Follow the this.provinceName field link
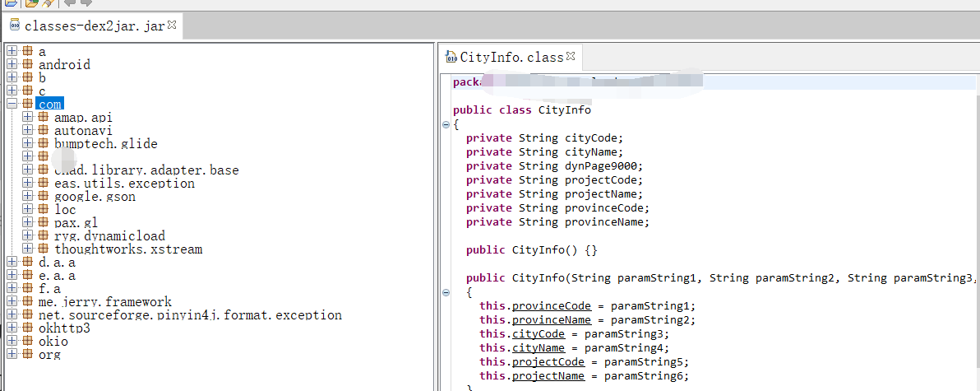The height and width of the screenshot is (391, 980). coord(551,320)
